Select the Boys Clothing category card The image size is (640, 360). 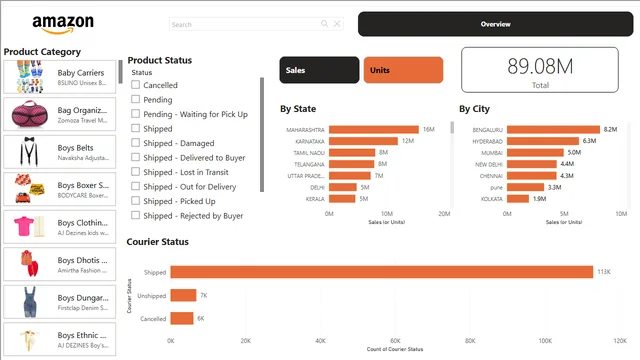60,227
